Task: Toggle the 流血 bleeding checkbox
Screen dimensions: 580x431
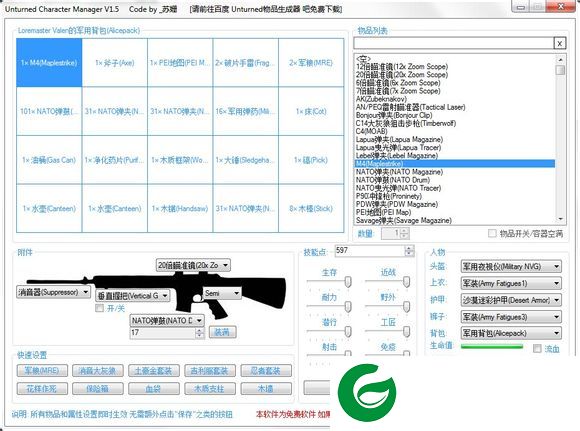Action: pos(537,348)
